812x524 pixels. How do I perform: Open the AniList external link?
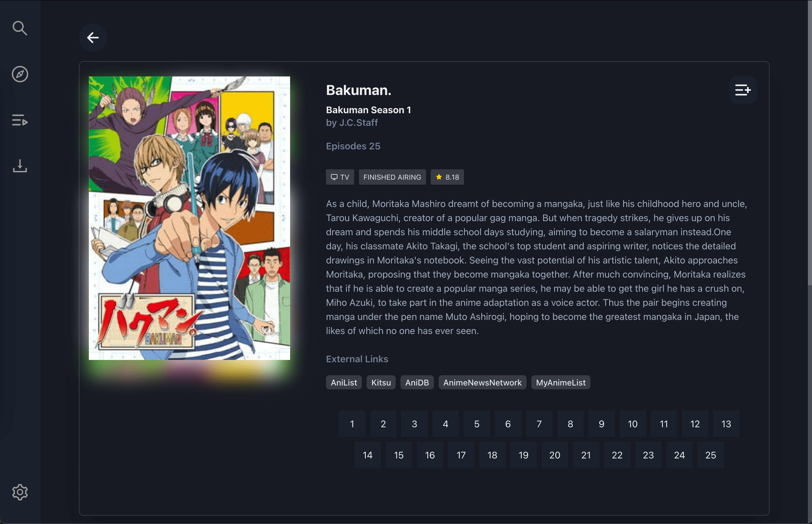pyautogui.click(x=344, y=383)
